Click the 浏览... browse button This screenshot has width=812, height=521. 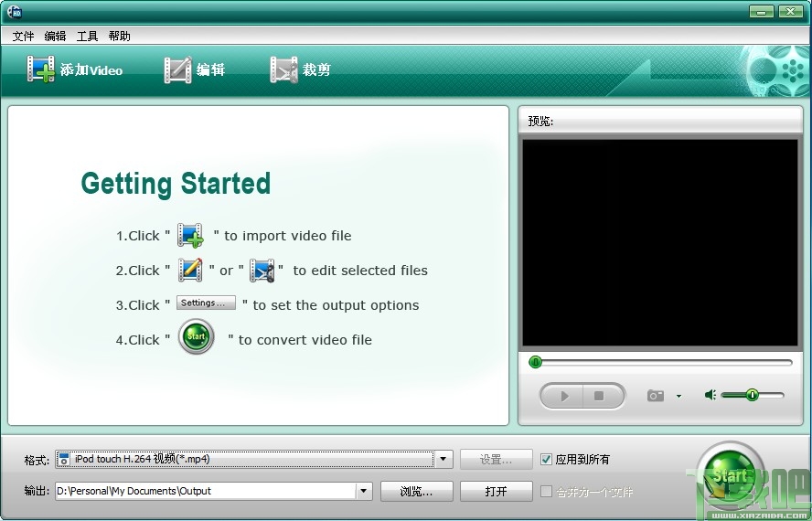tap(416, 491)
